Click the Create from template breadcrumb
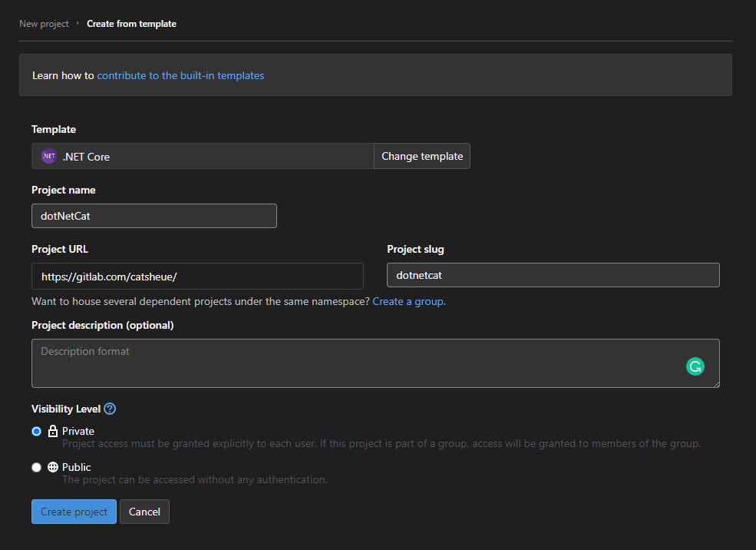 tap(131, 24)
